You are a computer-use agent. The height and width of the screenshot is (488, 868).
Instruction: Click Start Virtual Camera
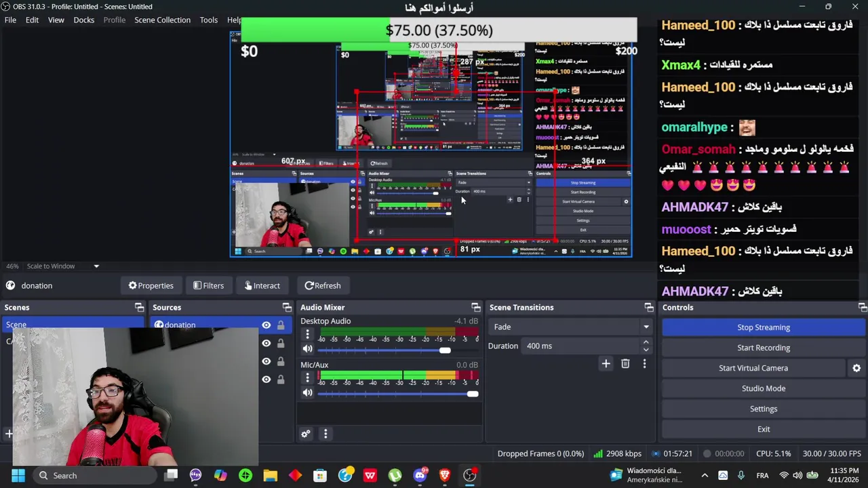point(753,368)
